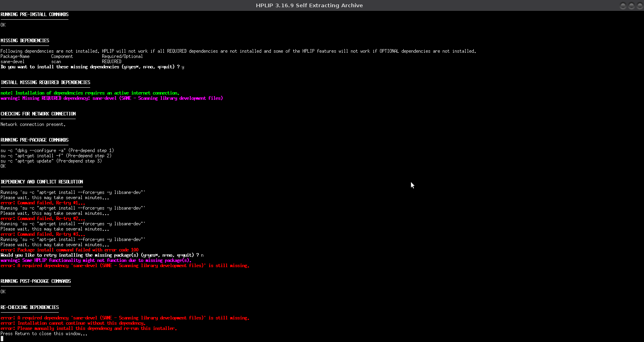Click the 'Following dependencies are not installed' line
644x342 pixels.
pyautogui.click(x=238, y=51)
